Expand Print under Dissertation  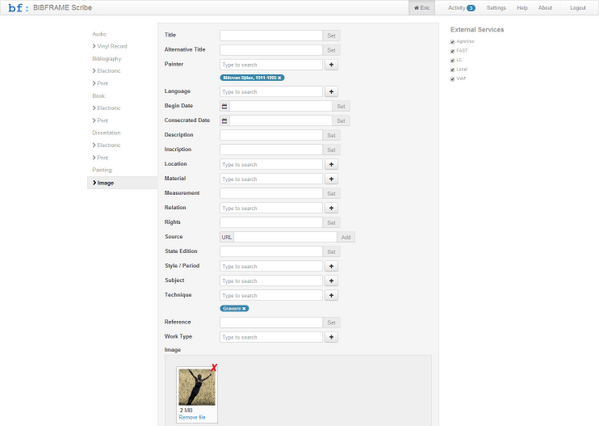point(100,157)
